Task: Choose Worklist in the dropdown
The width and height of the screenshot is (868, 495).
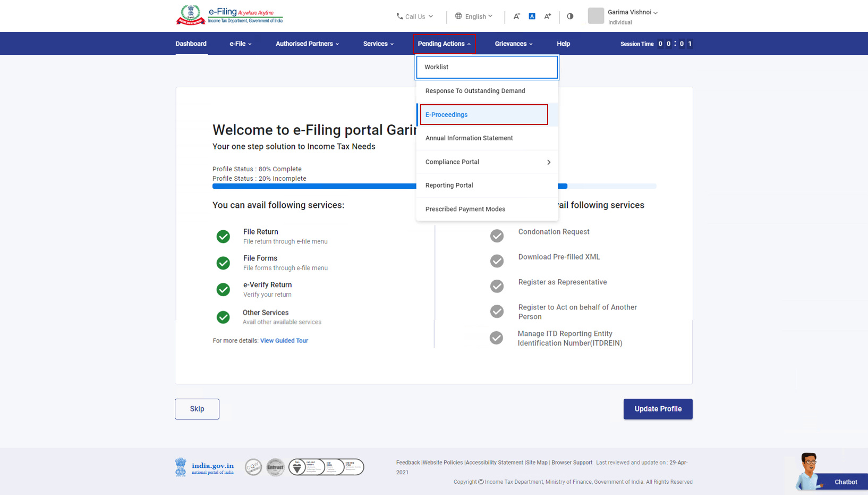Action: point(487,67)
